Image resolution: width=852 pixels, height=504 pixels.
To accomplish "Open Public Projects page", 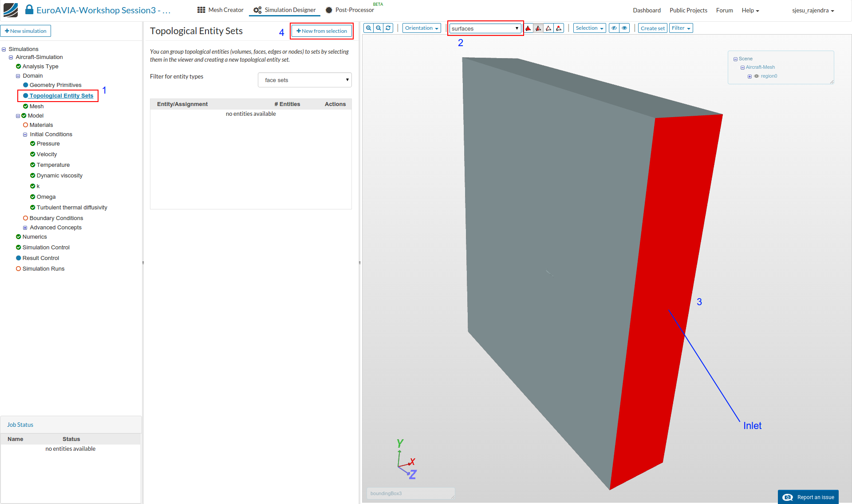I will pos(688,10).
